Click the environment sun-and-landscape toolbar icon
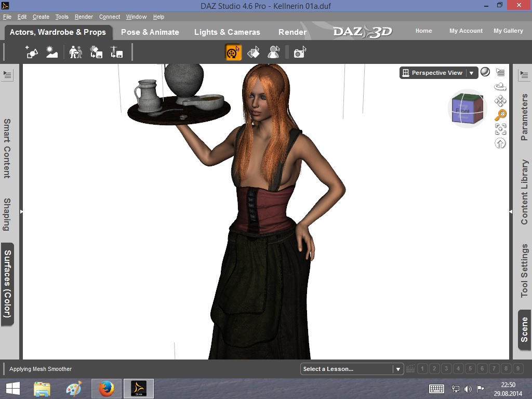Viewport: 532px width, 399px height. click(x=52, y=52)
